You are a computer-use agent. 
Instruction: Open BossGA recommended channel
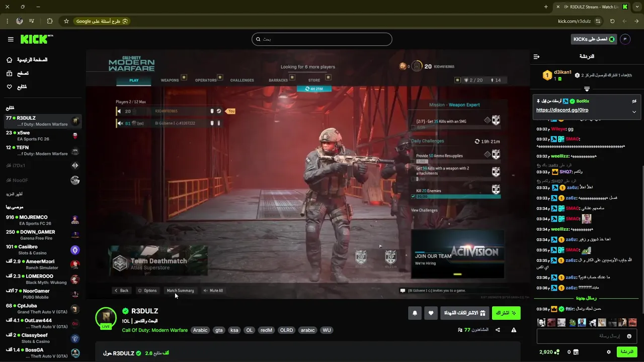coord(42,353)
